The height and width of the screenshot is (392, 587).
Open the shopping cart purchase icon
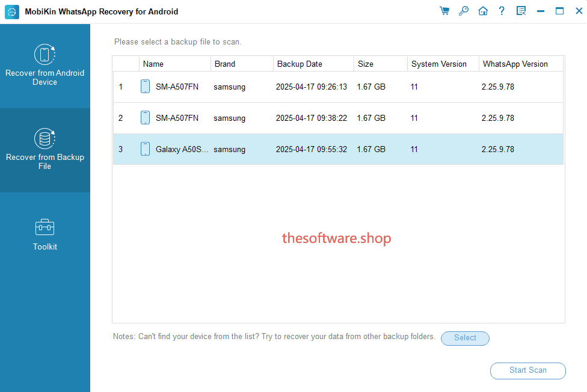point(444,11)
